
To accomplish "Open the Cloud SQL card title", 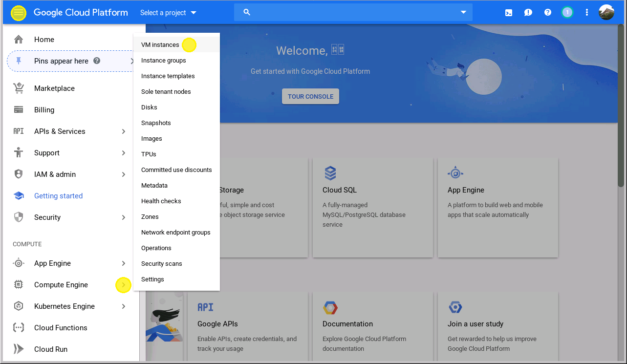I will coord(340,190).
